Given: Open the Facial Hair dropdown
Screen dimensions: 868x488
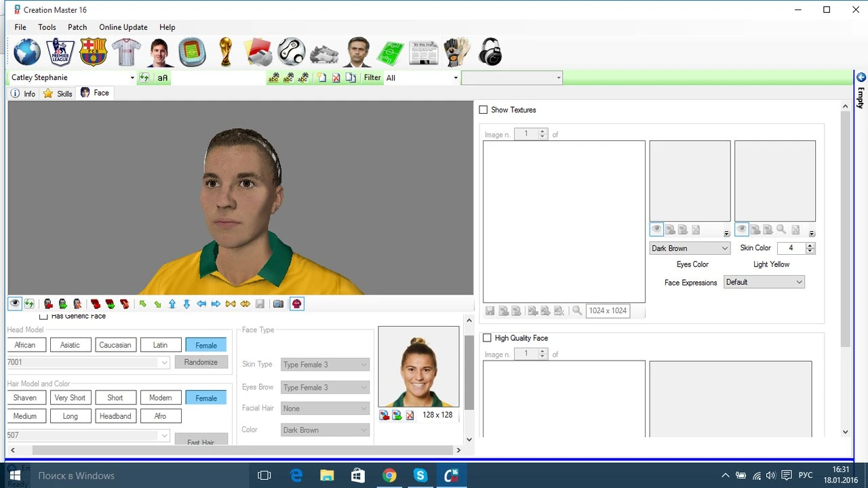Looking at the screenshot, I should (363, 408).
